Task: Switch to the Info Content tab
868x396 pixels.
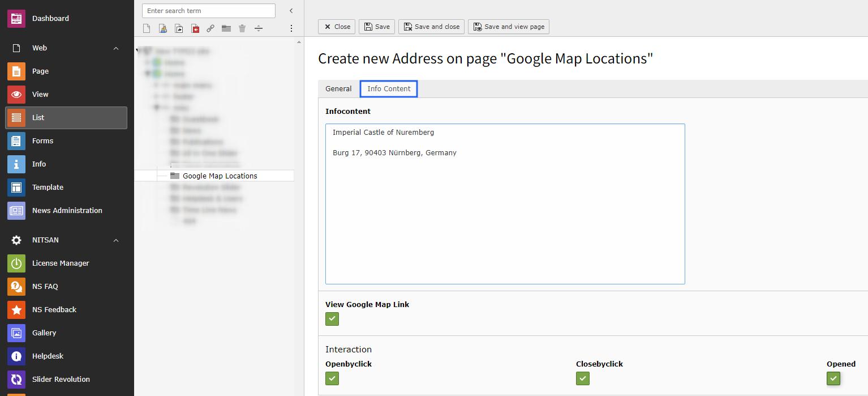Action: click(389, 88)
